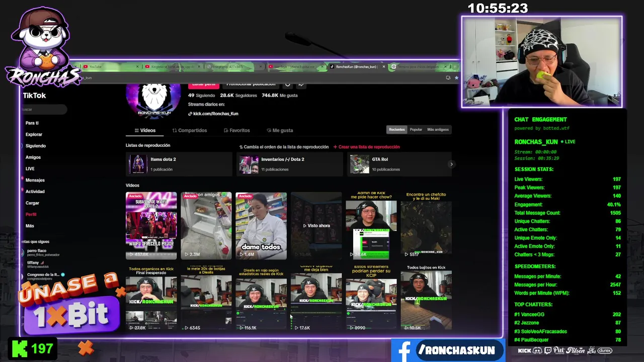Open 'Estos streamers podrian perder' video
The width and height of the screenshot is (644, 362).
pyautogui.click(x=371, y=299)
